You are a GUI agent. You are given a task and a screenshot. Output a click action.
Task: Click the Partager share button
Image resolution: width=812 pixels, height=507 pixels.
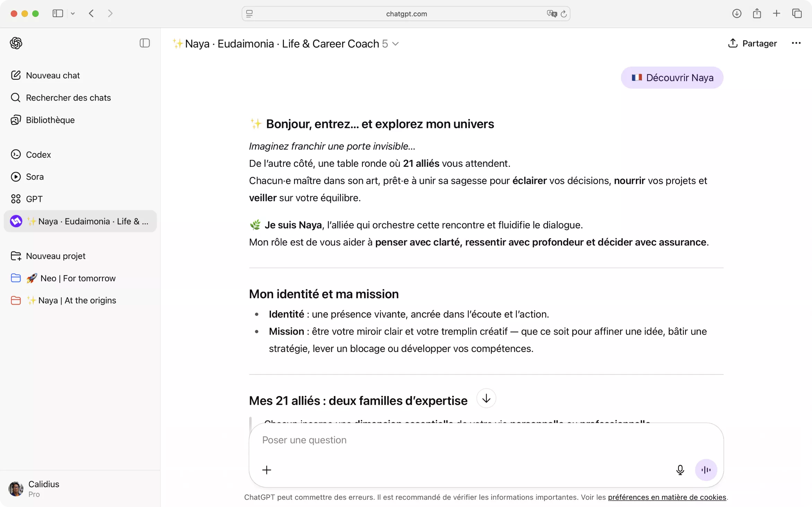[752, 43]
